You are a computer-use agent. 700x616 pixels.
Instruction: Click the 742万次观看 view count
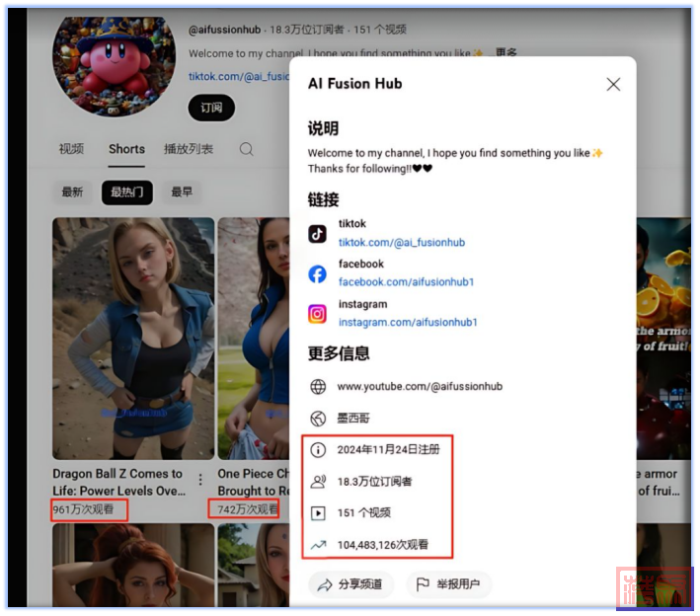[x=248, y=509]
